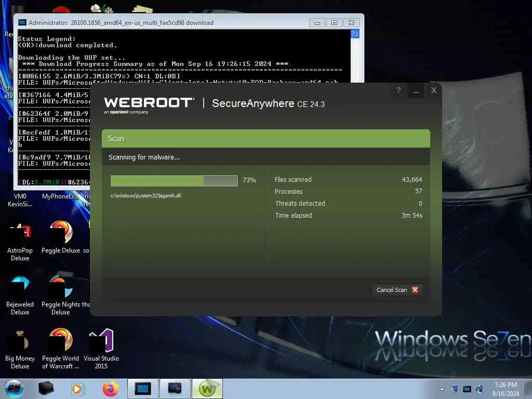This screenshot has height=399, width=532.
Task: Click the Files scanned count 43,664
Action: pyautogui.click(x=412, y=179)
